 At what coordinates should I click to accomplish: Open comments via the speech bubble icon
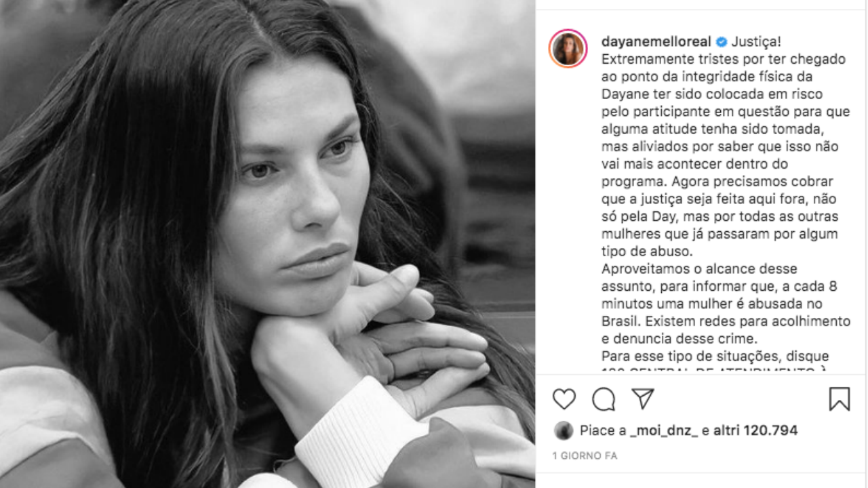point(603,399)
